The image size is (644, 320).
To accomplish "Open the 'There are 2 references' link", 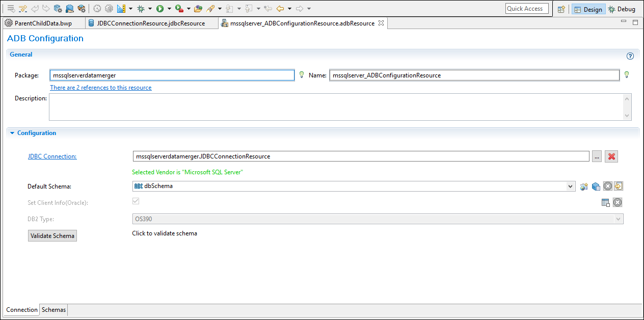I will [x=100, y=88].
